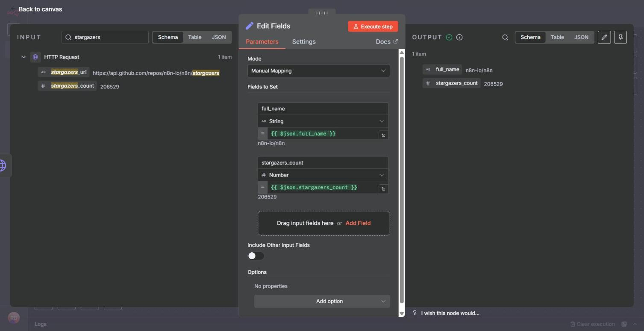Click the search magnifier in the Input panel
Screen dimensions: 644x331
click(x=68, y=37)
